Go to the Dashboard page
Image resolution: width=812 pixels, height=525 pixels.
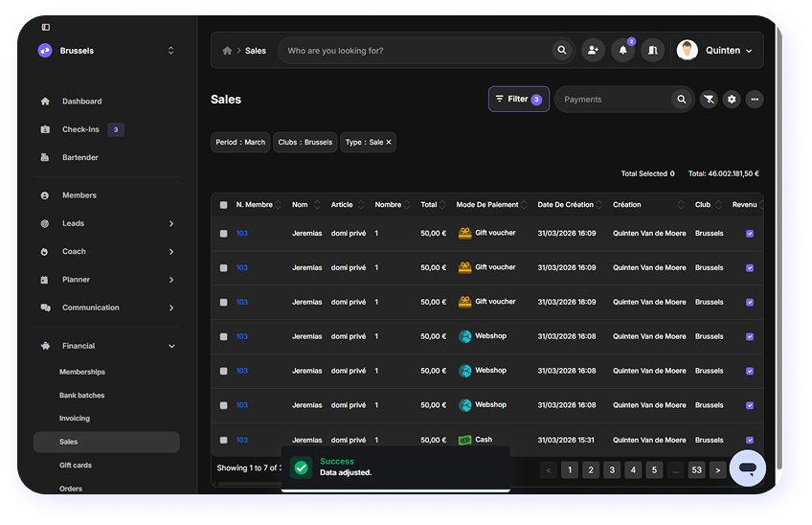81,102
